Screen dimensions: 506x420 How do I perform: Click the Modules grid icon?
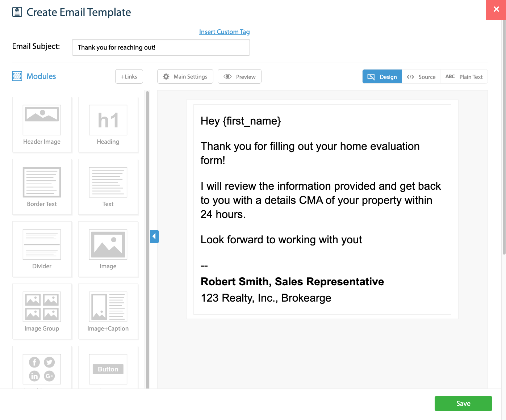pos(17,76)
